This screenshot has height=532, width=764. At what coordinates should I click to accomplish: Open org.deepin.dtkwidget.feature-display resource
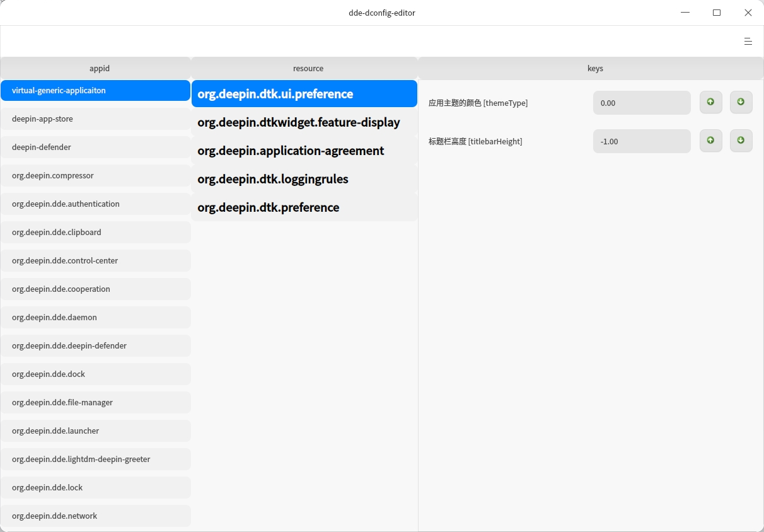[304, 122]
